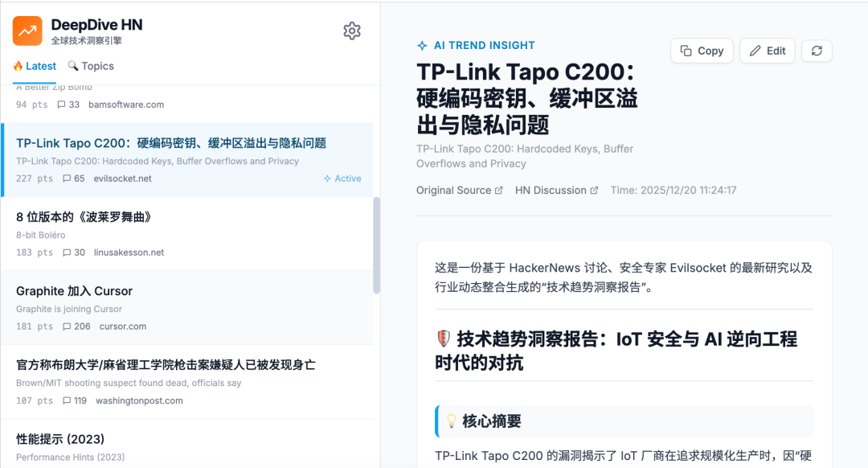Click the 全球技术洞察引擎 tagline
This screenshot has height=468, width=868.
(x=86, y=40)
